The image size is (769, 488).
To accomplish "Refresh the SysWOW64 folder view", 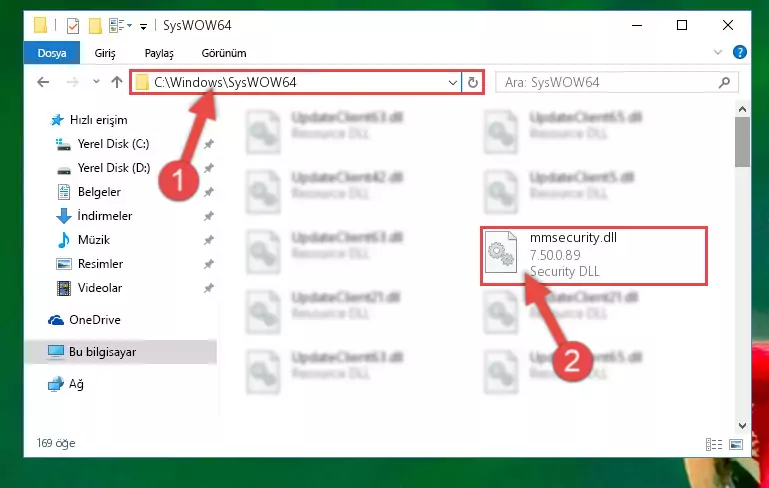I will [473, 82].
